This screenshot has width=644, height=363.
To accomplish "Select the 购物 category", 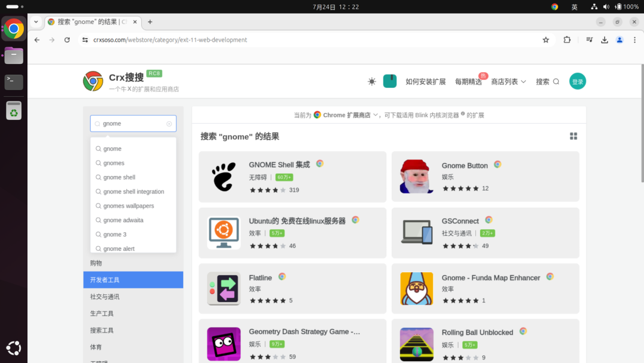I will coord(133,263).
